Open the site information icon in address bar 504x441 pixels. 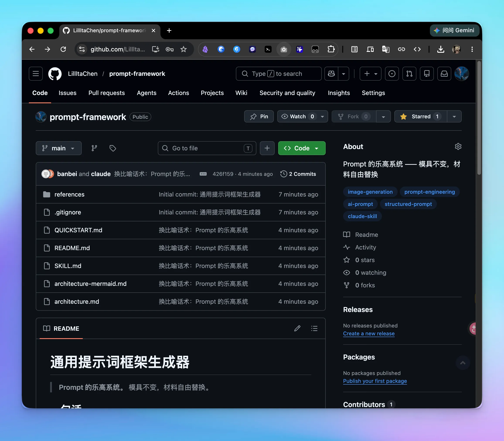pyautogui.click(x=82, y=49)
